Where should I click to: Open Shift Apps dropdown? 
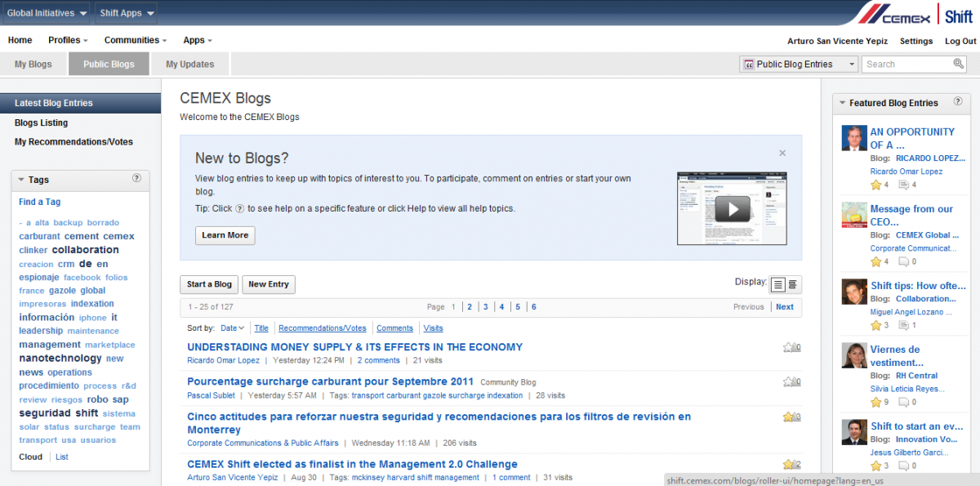tap(126, 13)
